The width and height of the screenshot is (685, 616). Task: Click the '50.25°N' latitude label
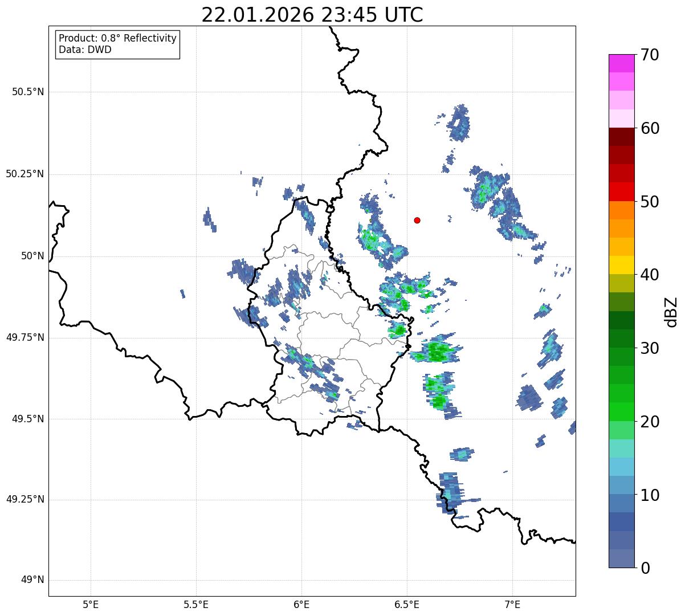[x=25, y=174]
